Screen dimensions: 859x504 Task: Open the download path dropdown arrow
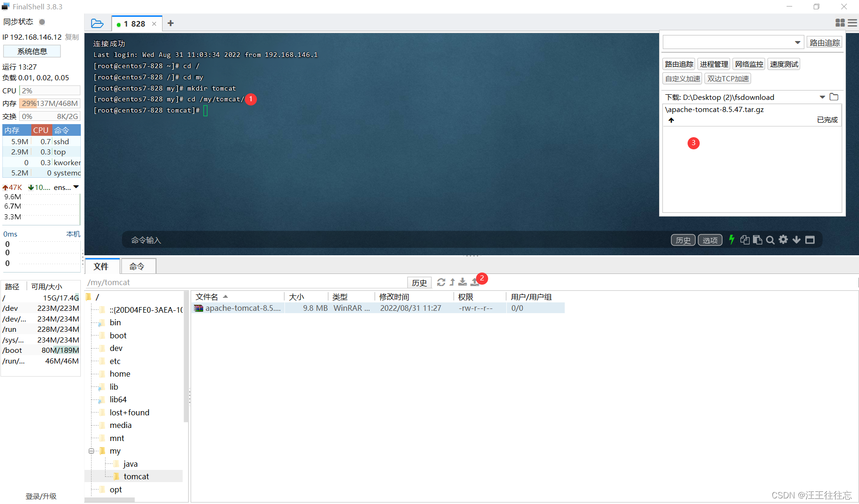coord(823,97)
